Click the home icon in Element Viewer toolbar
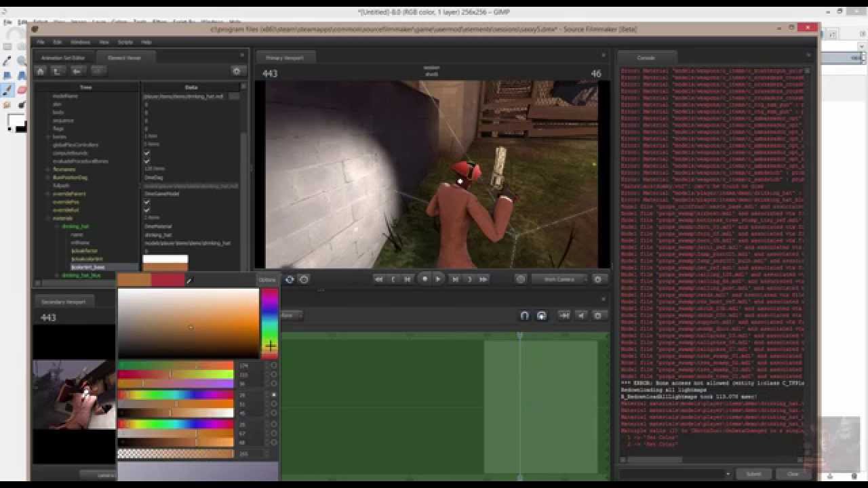The height and width of the screenshot is (488, 868). pos(41,71)
